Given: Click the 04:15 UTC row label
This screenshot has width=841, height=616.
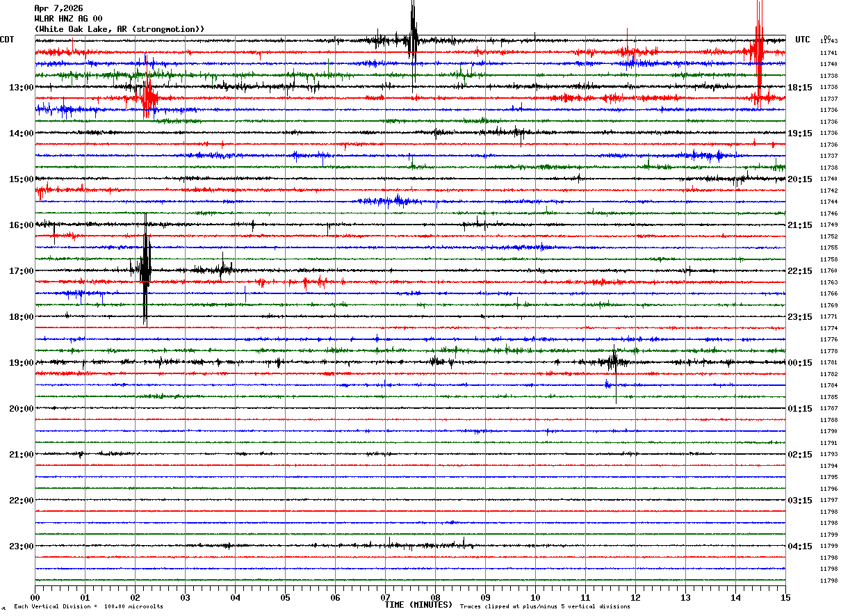Looking at the screenshot, I should (799, 546).
